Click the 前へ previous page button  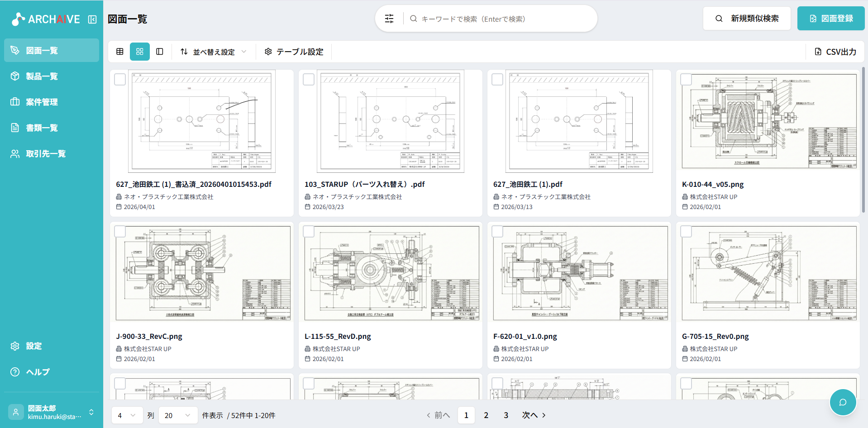point(438,415)
